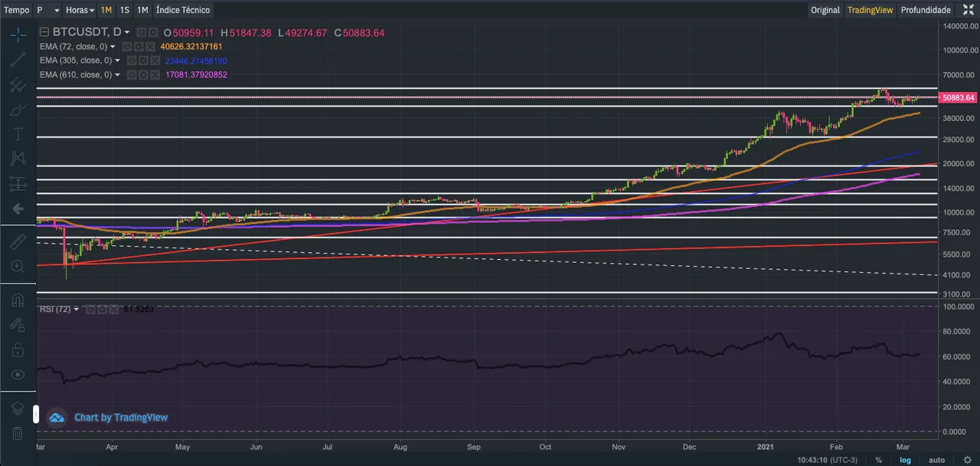The image size is (980, 466).
Task: Open RSI (72) settings gear
Action: pos(102,310)
